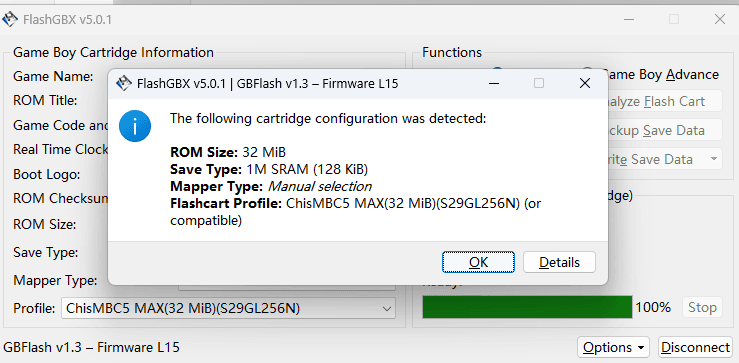Click the green 100% progress bar
This screenshot has height=363, width=739.
pos(527,307)
